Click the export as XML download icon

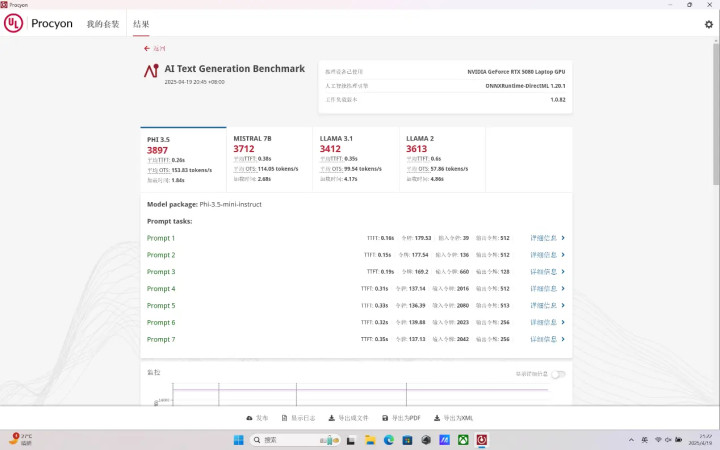pos(437,418)
